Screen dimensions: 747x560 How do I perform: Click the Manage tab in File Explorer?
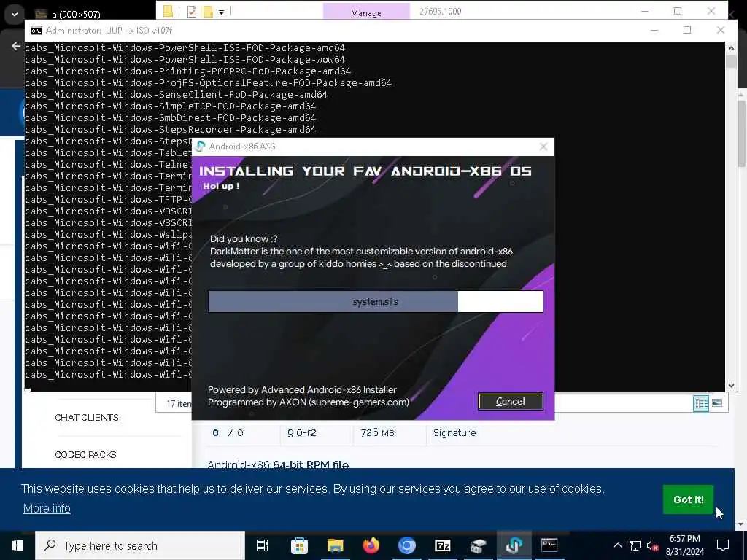coord(366,12)
